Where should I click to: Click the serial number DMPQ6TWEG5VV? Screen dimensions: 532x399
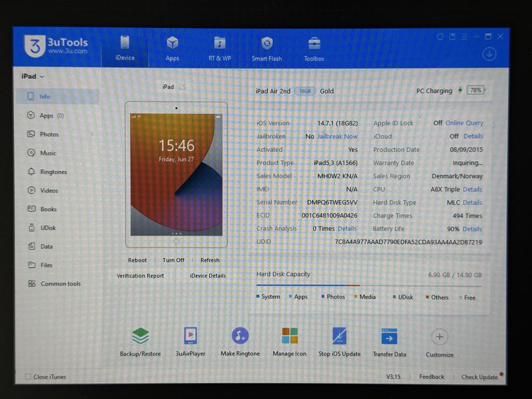tap(332, 202)
